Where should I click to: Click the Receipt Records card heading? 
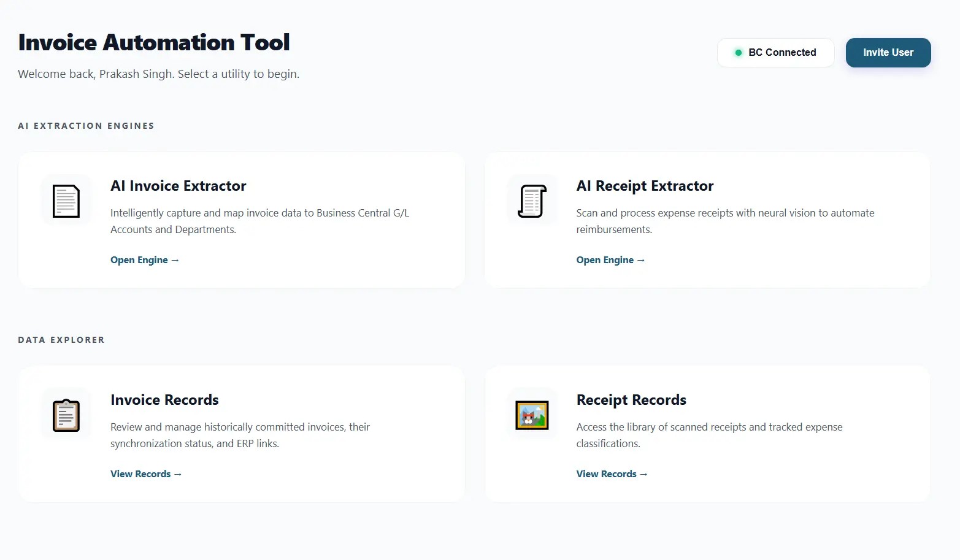coord(631,400)
